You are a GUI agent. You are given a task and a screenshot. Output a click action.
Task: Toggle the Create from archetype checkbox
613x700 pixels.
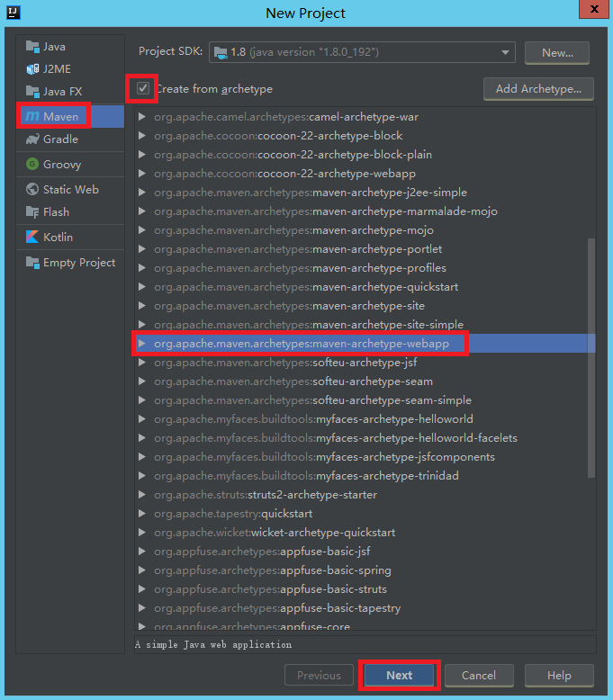click(x=143, y=88)
